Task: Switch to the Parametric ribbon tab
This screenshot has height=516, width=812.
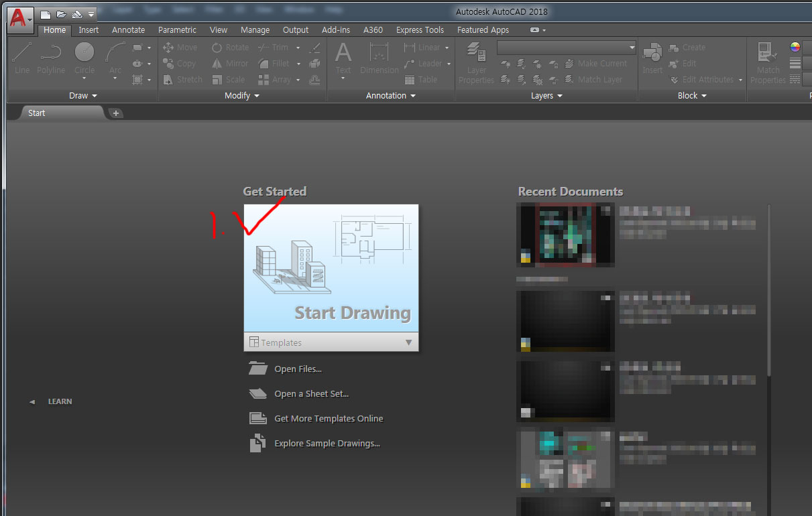Action: (x=177, y=30)
